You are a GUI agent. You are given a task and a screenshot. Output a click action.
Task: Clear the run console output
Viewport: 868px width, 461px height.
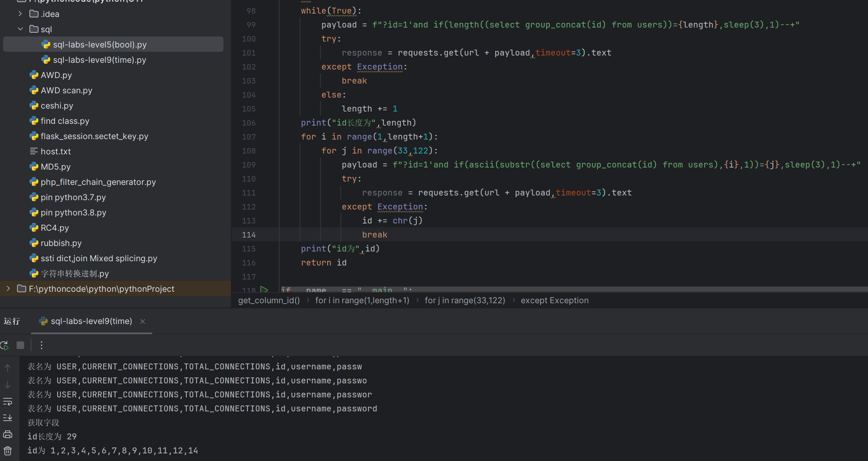pyautogui.click(x=8, y=450)
